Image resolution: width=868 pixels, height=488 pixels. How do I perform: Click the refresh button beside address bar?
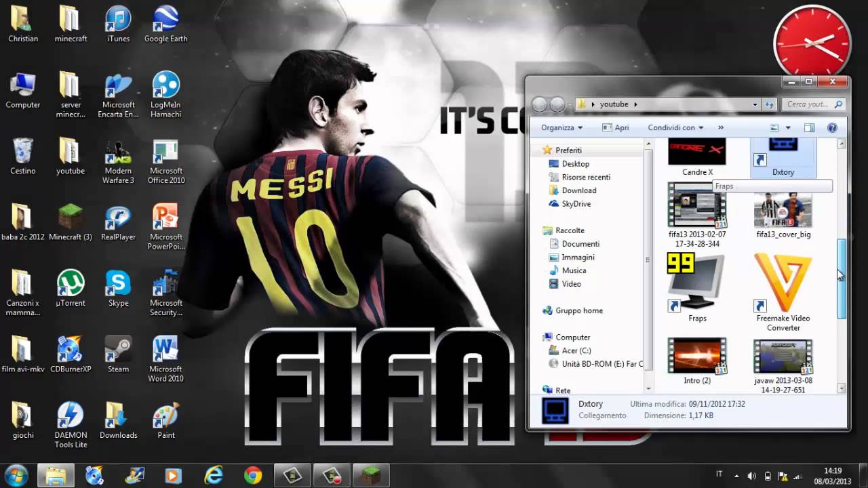769,104
